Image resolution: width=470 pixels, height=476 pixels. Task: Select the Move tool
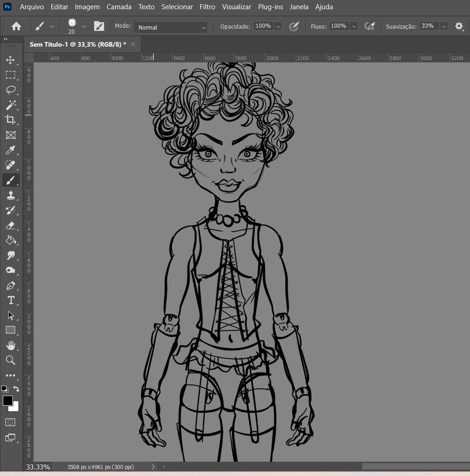(x=10, y=60)
